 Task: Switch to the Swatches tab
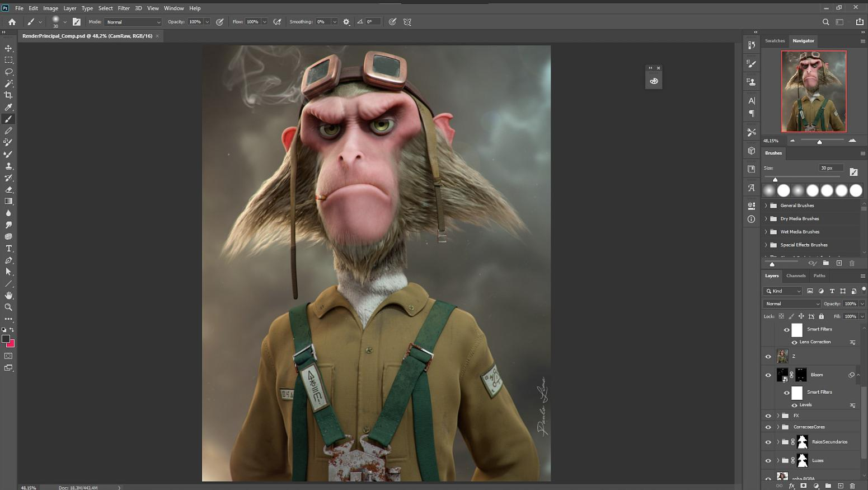pos(775,41)
